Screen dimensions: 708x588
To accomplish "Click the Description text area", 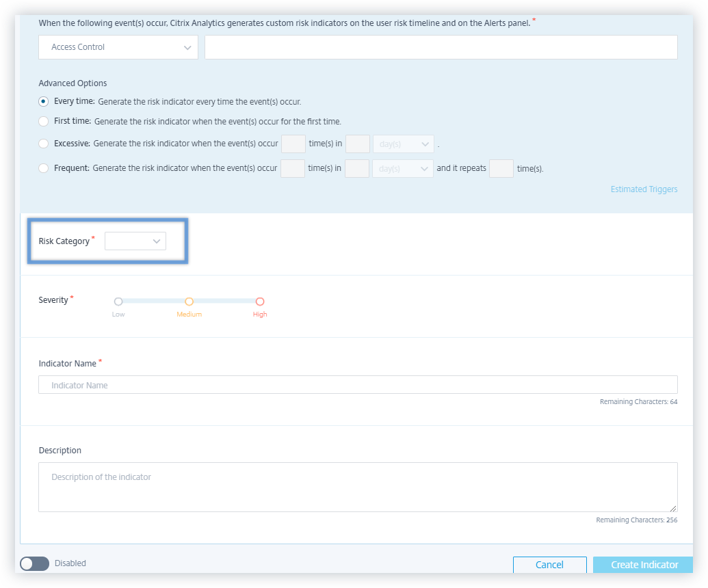I will (x=358, y=487).
